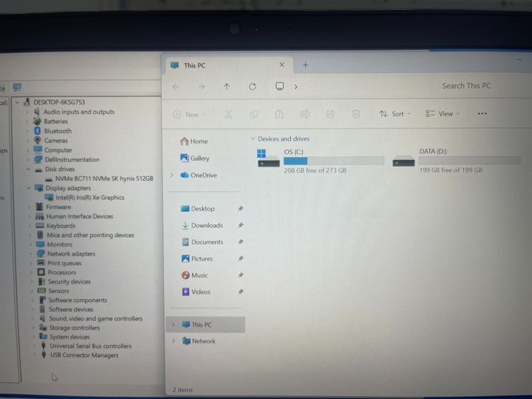Select This PC in navigation pane
This screenshot has width=532, height=399.
coord(205,324)
